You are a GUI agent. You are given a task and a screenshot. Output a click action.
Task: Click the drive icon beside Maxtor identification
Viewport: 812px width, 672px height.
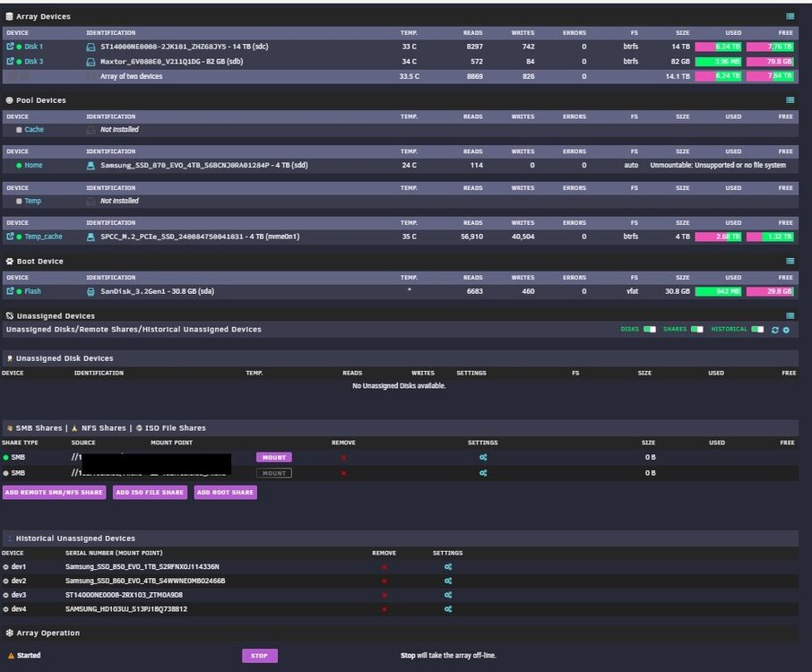point(91,62)
